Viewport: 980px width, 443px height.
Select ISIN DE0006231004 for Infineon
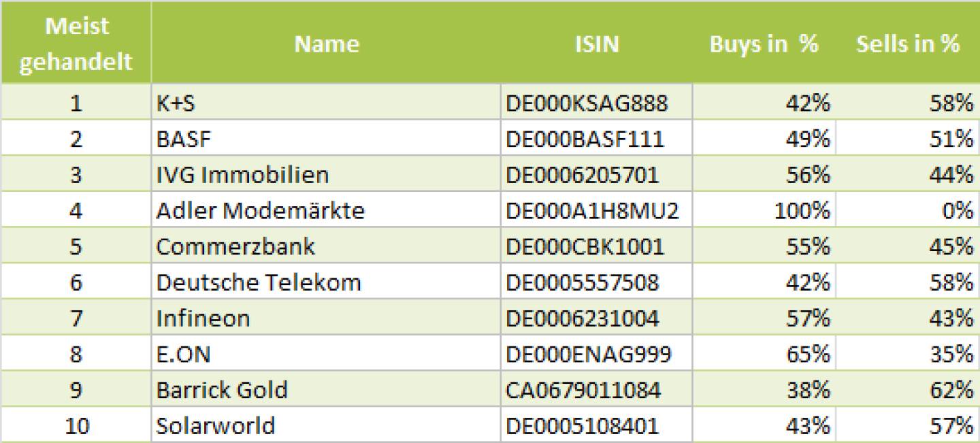583,318
